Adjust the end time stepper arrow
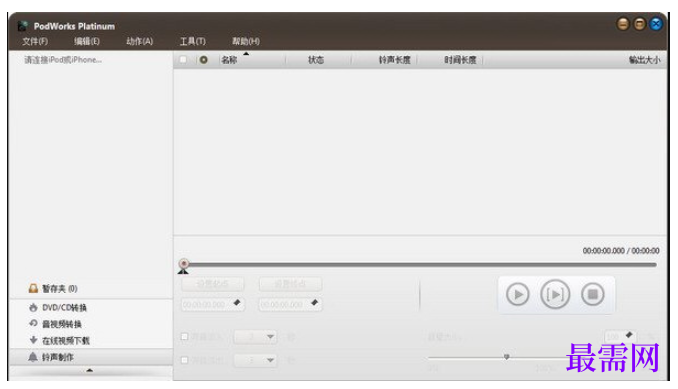 315,303
